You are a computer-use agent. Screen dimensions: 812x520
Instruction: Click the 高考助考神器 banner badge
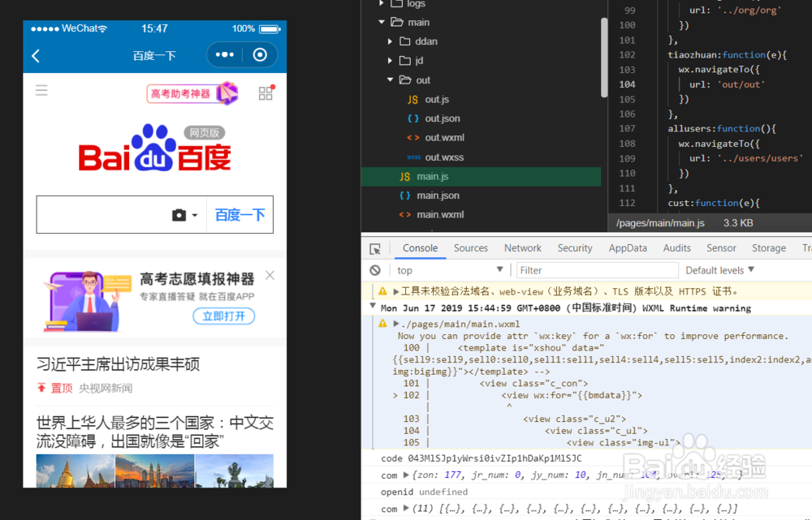click(192, 93)
